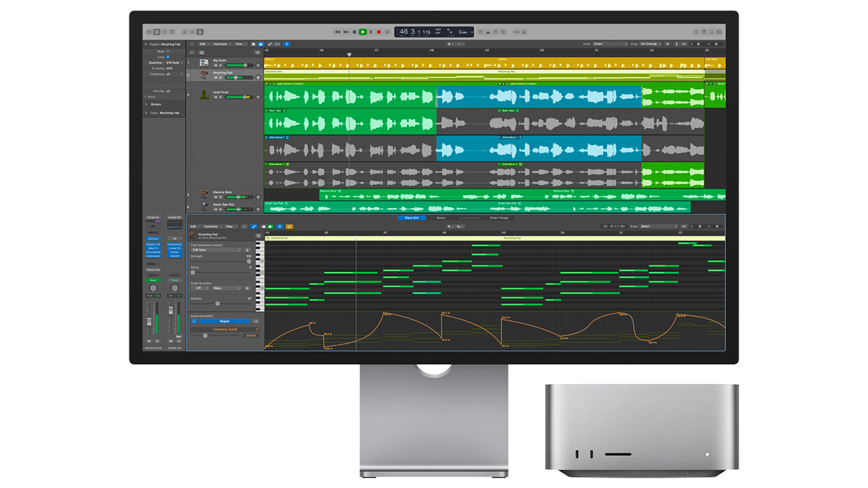
Task: Mute the Lead Vocal track
Action: point(216,96)
